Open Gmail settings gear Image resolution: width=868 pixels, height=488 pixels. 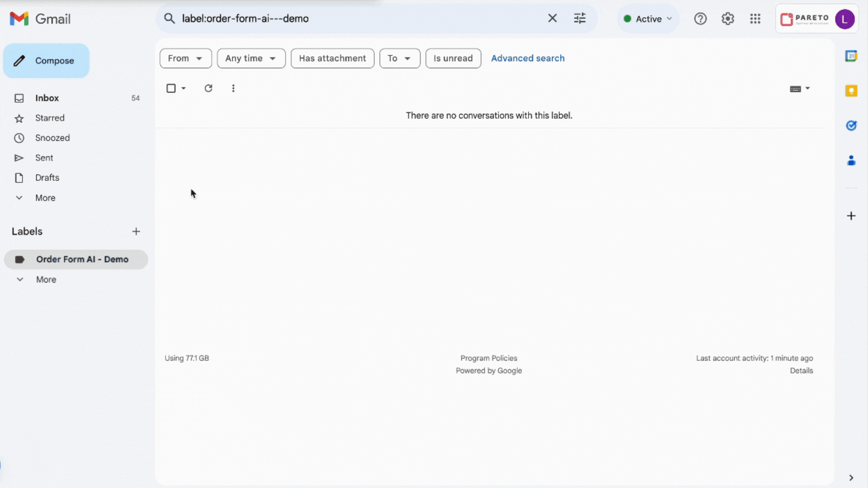tap(727, 19)
